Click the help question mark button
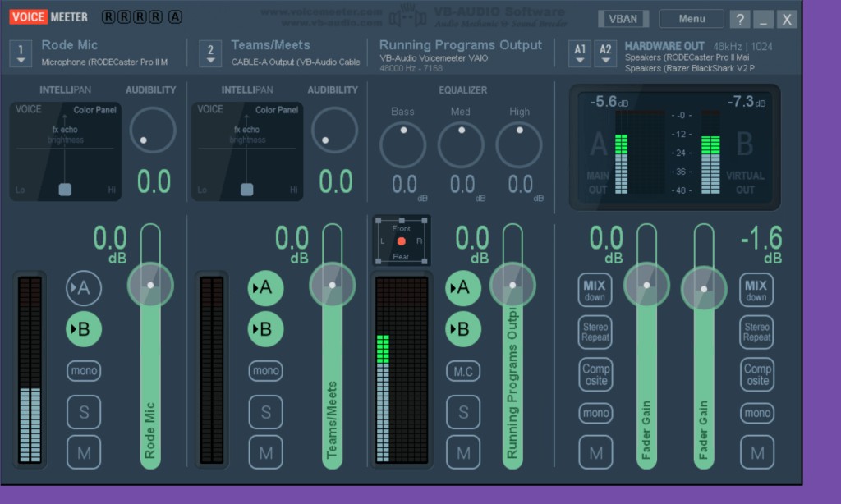 tap(740, 20)
